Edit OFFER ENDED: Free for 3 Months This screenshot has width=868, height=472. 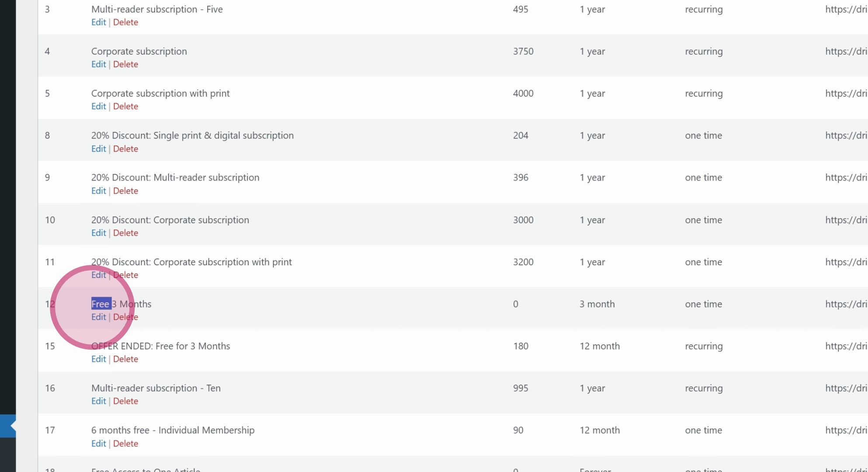[99, 359]
